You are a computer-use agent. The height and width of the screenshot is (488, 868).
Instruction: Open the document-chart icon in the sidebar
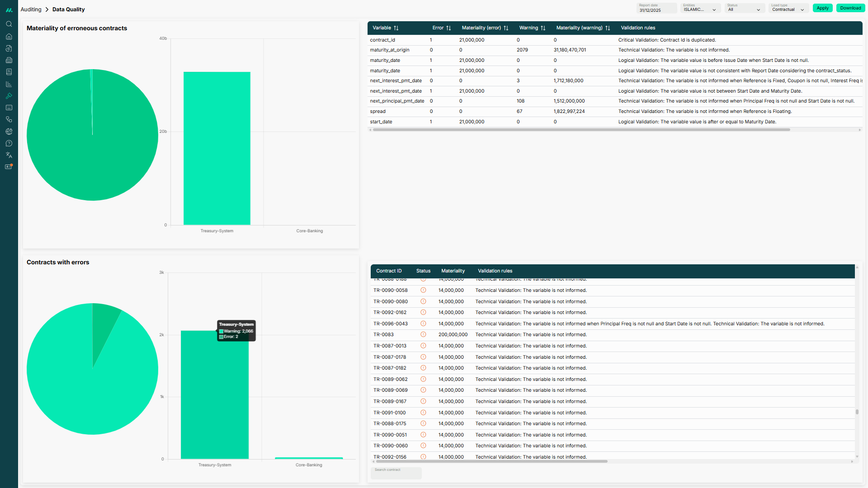pyautogui.click(x=9, y=48)
